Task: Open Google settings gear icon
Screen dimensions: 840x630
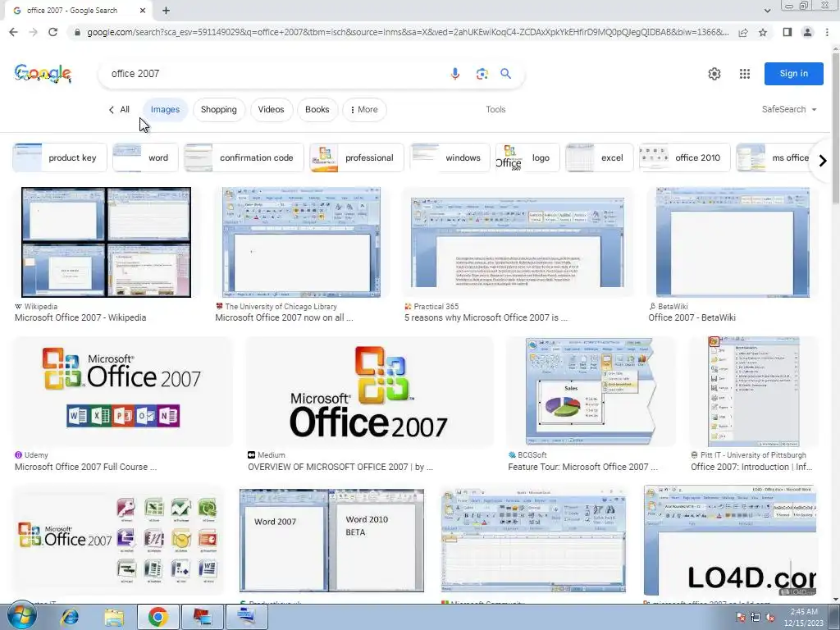Action: (714, 74)
